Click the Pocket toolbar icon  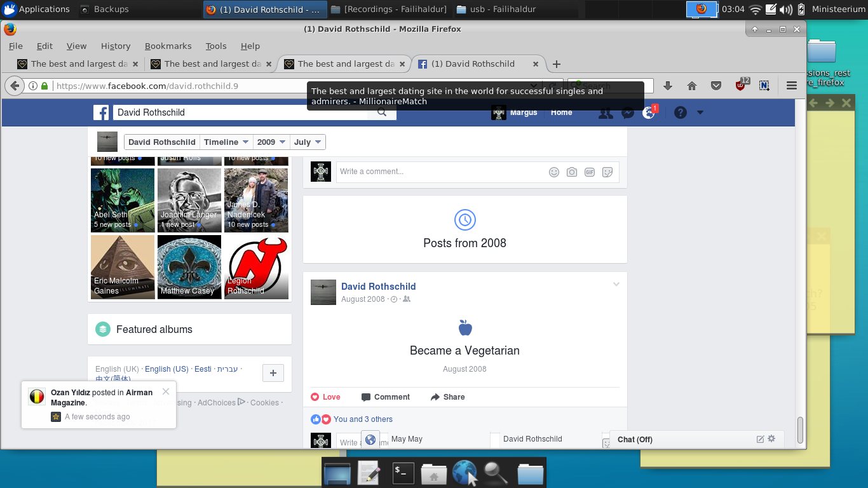(x=716, y=86)
